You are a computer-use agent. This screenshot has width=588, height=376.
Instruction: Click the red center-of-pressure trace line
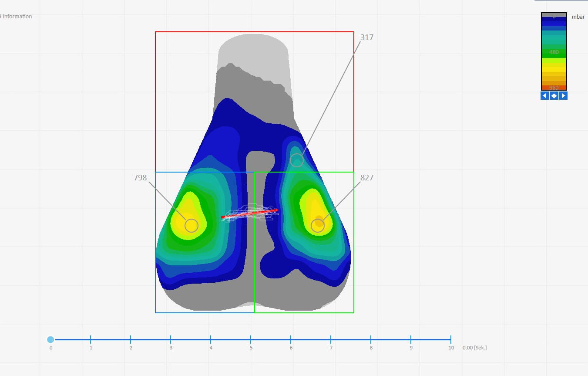coord(249,213)
